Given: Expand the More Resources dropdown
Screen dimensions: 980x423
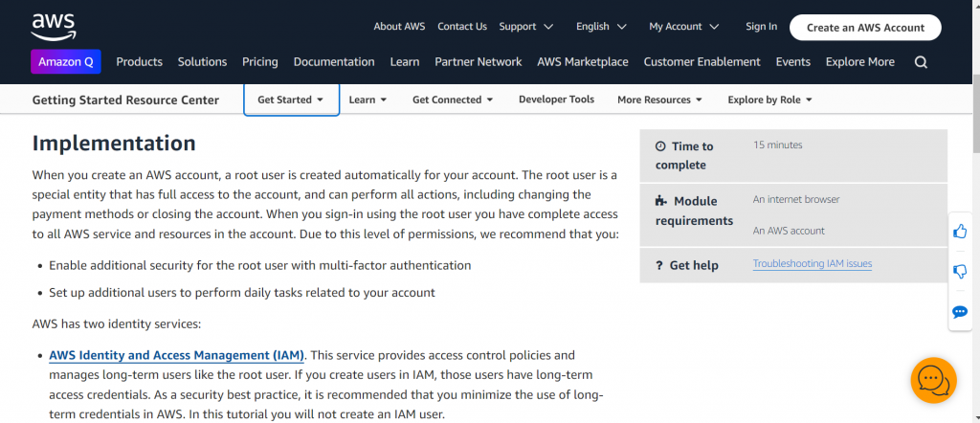Looking at the screenshot, I should [x=659, y=100].
